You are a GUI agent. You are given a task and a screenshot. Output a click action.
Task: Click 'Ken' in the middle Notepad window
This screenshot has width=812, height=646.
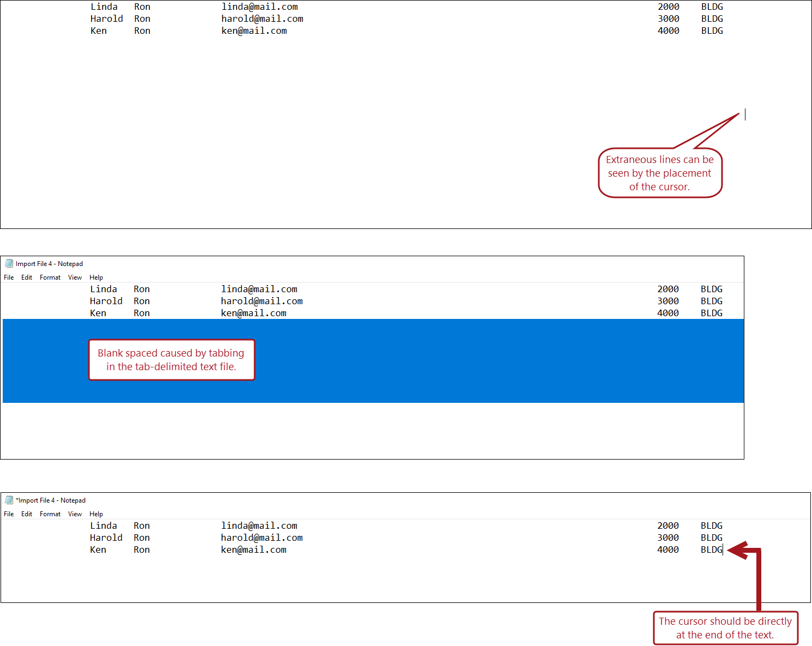(98, 313)
